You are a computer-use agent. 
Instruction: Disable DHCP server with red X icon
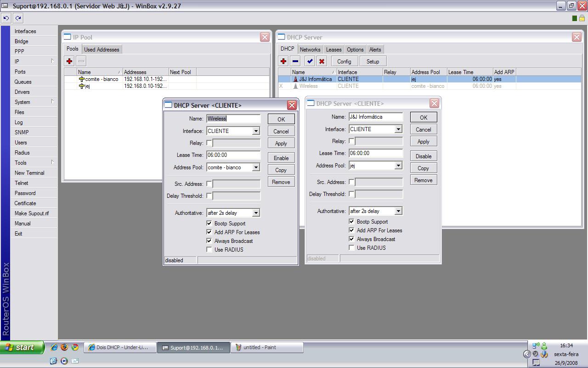[x=322, y=61]
